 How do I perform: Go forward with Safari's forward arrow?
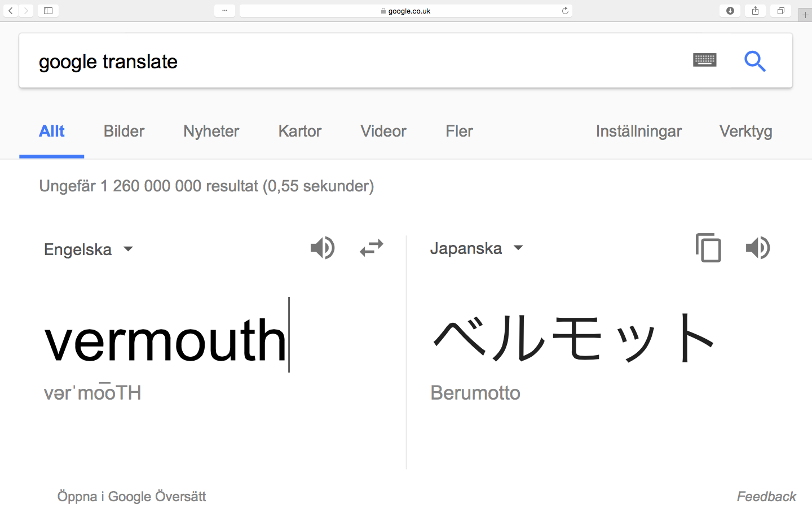[26, 11]
